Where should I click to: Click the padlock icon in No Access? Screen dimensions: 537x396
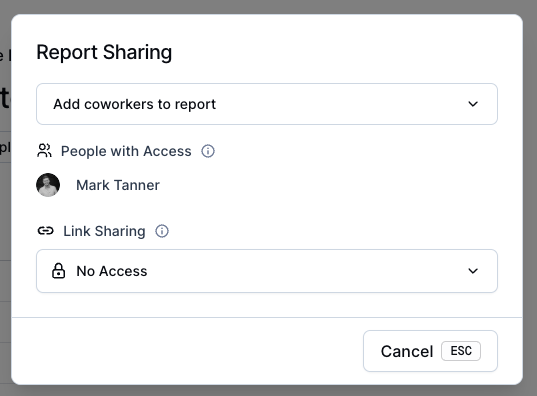[59, 271]
